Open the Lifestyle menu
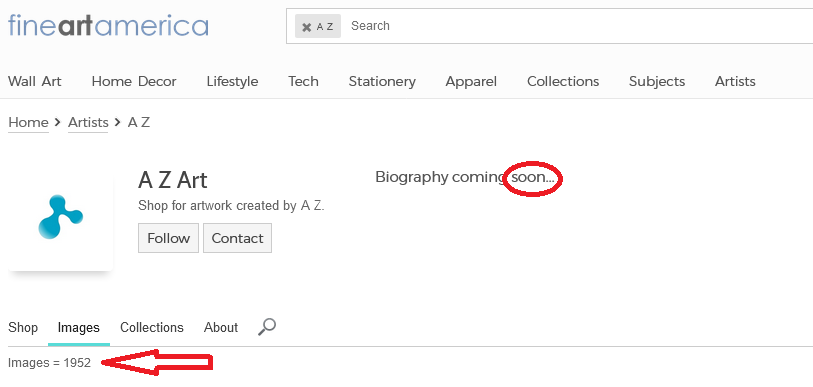The height and width of the screenshot is (387, 813). tap(232, 81)
